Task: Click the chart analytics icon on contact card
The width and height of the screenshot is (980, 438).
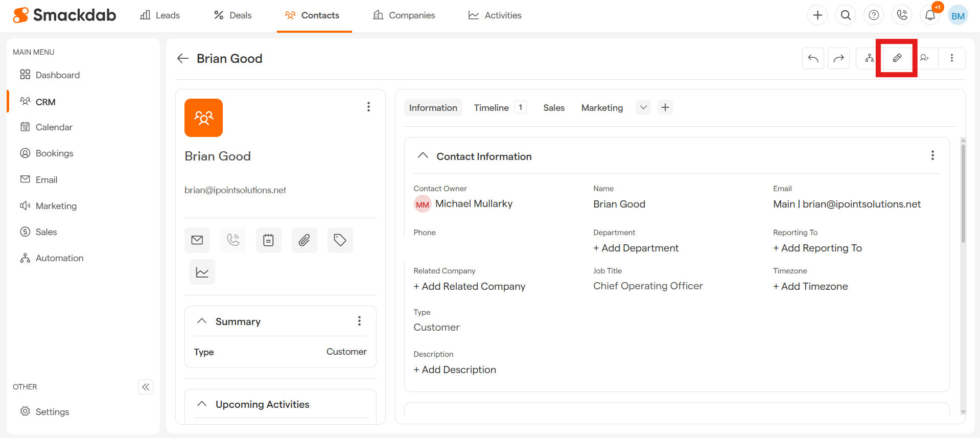Action: [202, 272]
